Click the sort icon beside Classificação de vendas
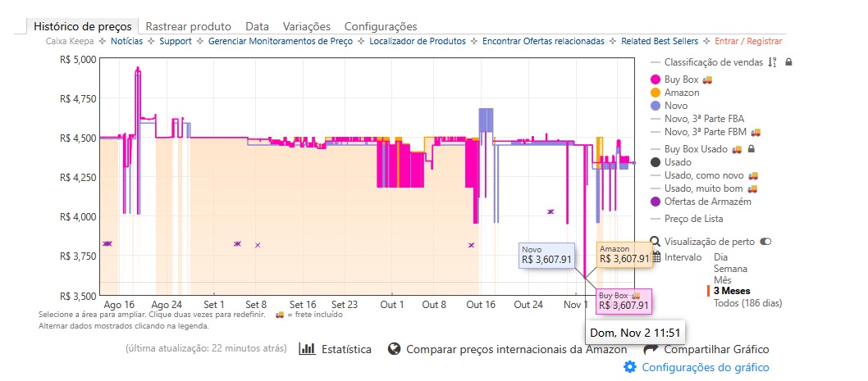This screenshot has width=868, height=381. pyautogui.click(x=772, y=62)
